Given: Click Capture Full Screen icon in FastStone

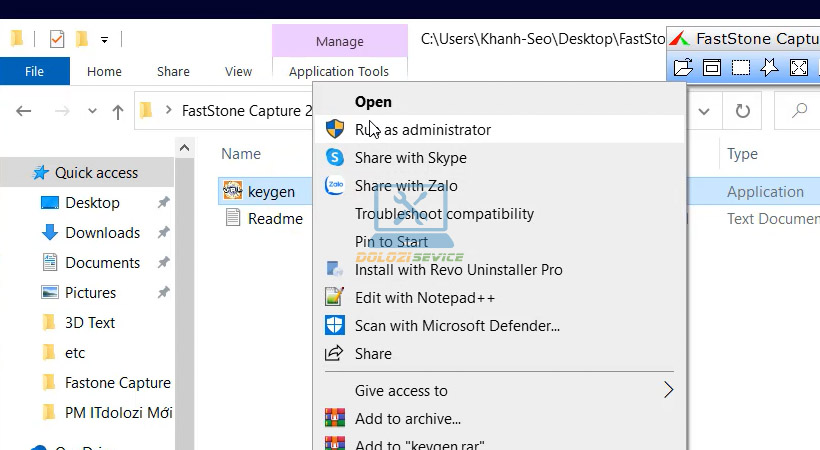Looking at the screenshot, I should [798, 68].
